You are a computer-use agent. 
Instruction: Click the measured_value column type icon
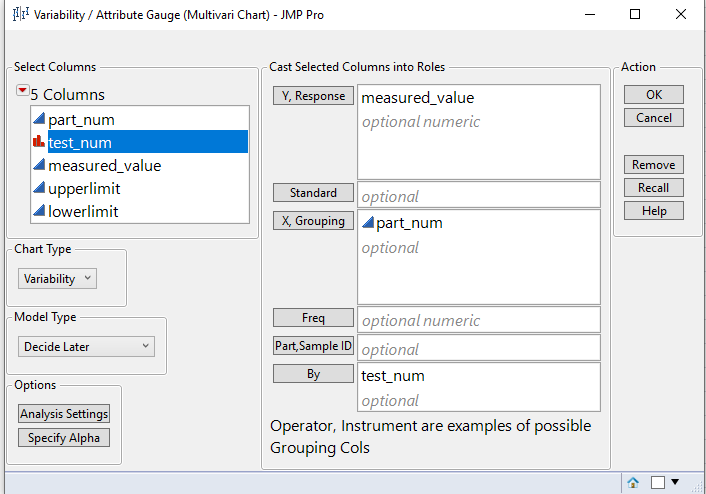(x=39, y=166)
